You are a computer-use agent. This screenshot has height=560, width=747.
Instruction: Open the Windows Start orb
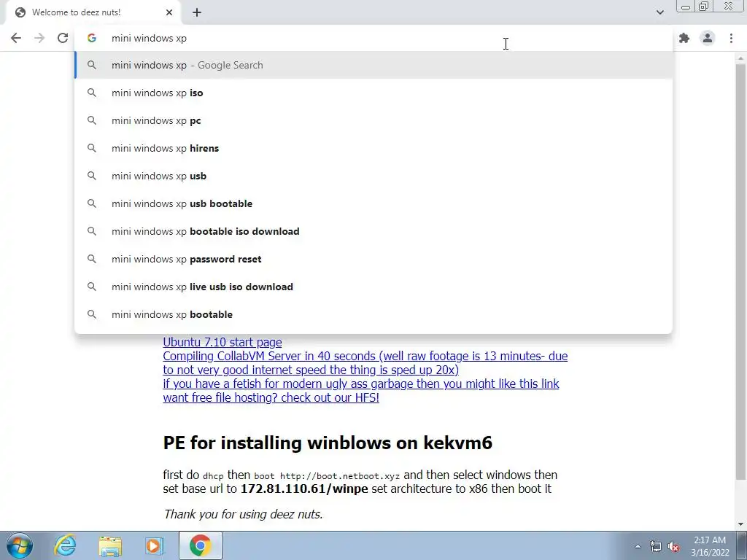point(20,545)
